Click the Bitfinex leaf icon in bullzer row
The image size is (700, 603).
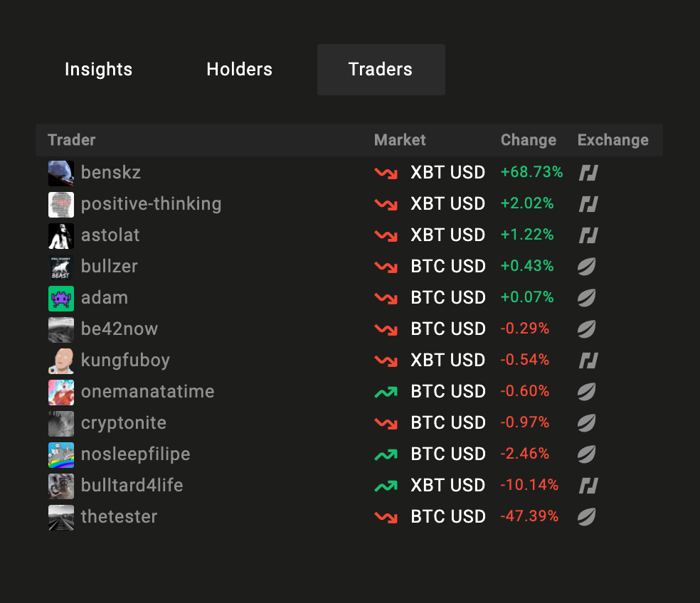pyautogui.click(x=586, y=267)
